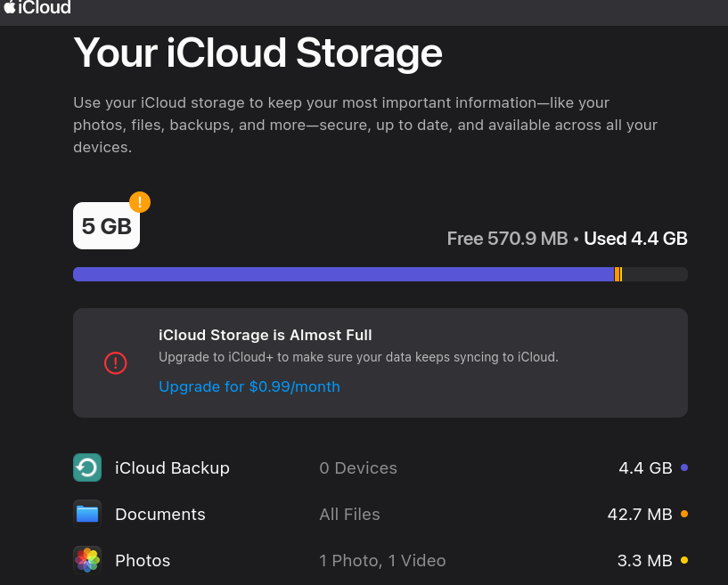Click Upgrade for $0.99/month link
The image size is (728, 585).
249,386
